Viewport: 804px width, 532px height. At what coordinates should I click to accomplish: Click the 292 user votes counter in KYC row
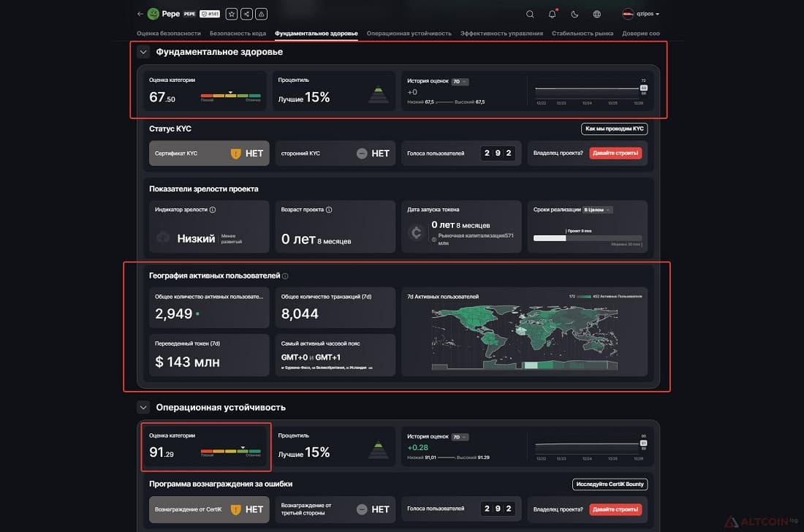pyautogui.click(x=497, y=153)
